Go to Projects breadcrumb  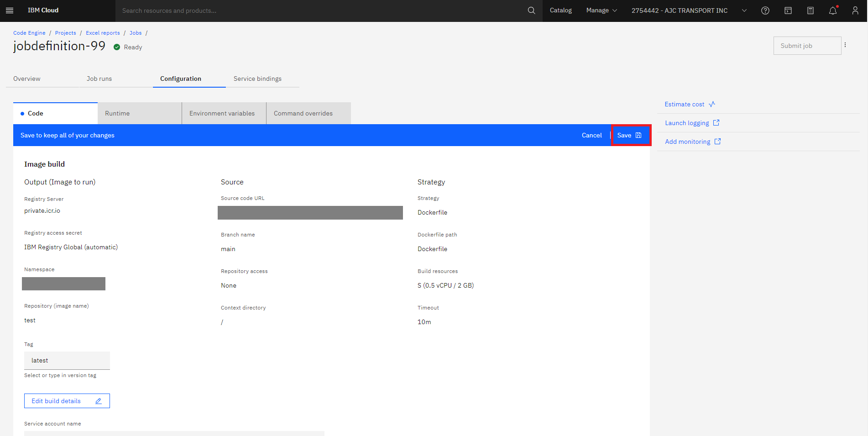click(x=66, y=33)
